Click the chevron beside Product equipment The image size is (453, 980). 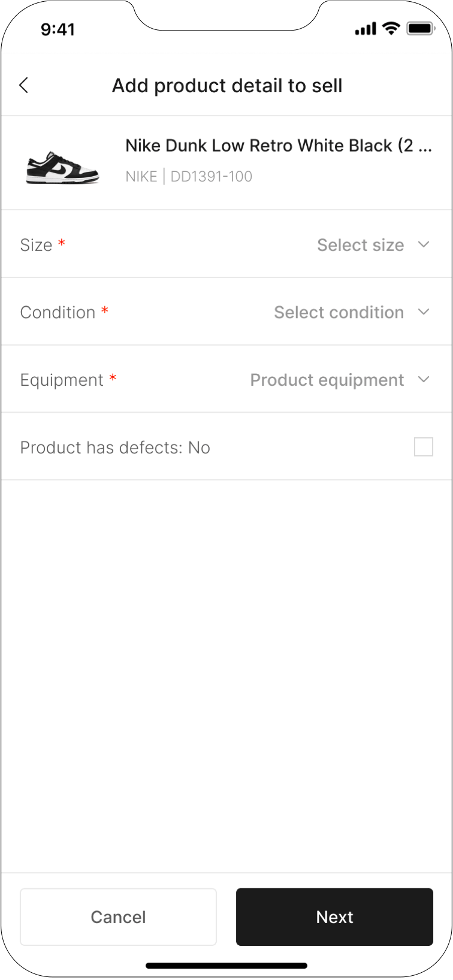[x=424, y=380]
